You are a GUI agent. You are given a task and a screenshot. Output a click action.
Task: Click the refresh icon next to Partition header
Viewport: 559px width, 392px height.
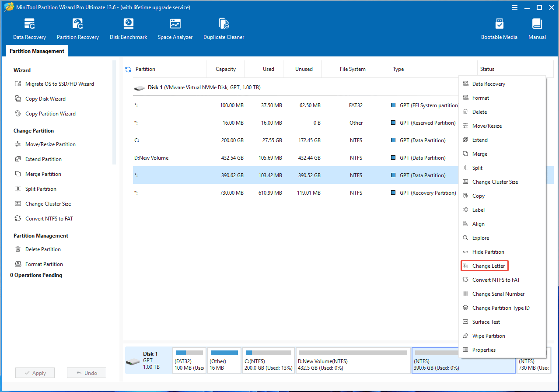click(x=128, y=69)
